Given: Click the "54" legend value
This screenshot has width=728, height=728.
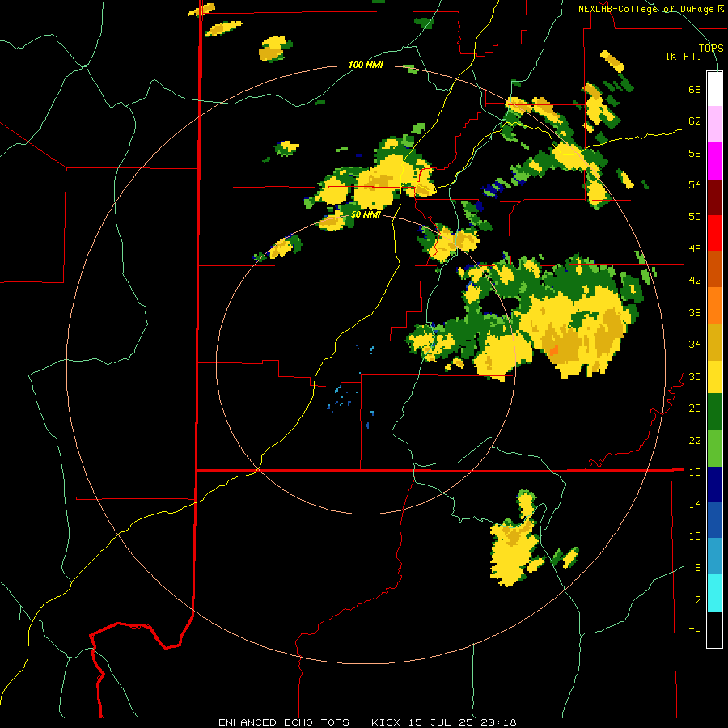Looking at the screenshot, I should [x=695, y=184].
